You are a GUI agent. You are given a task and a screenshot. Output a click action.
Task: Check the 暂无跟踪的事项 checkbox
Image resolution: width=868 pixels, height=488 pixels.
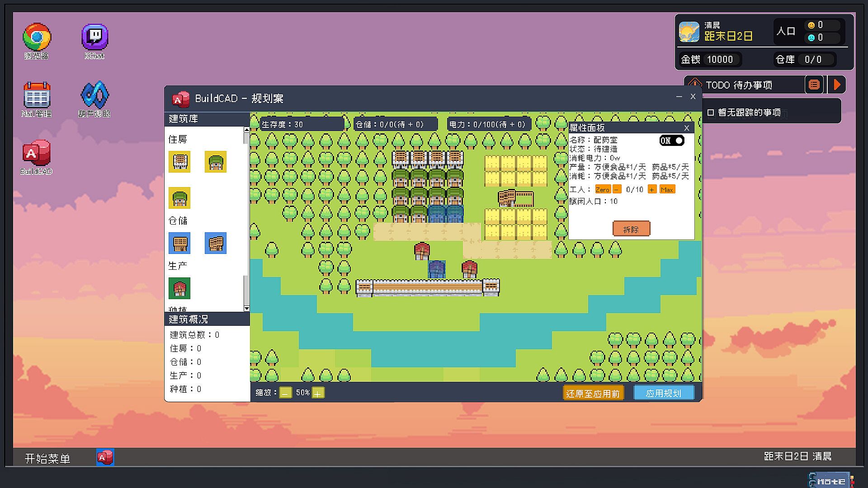(711, 113)
